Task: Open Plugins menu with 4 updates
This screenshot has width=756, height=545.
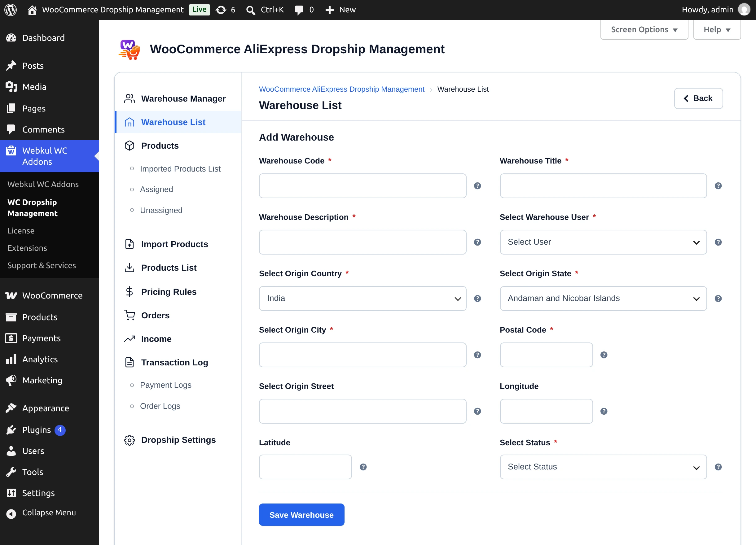Action: [x=49, y=430]
